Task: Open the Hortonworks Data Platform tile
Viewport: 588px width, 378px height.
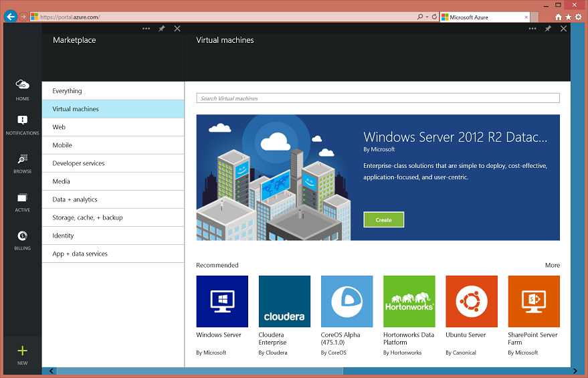Action: click(409, 302)
